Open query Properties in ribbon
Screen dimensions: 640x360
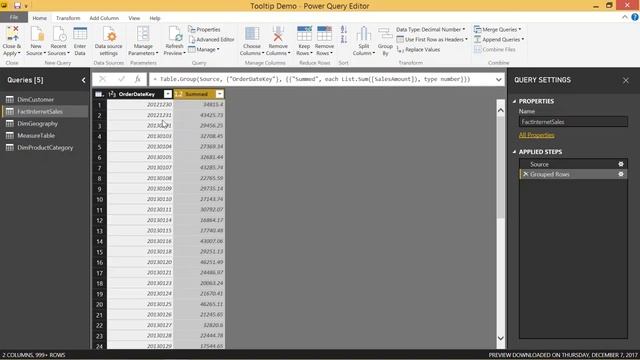[x=204, y=29]
